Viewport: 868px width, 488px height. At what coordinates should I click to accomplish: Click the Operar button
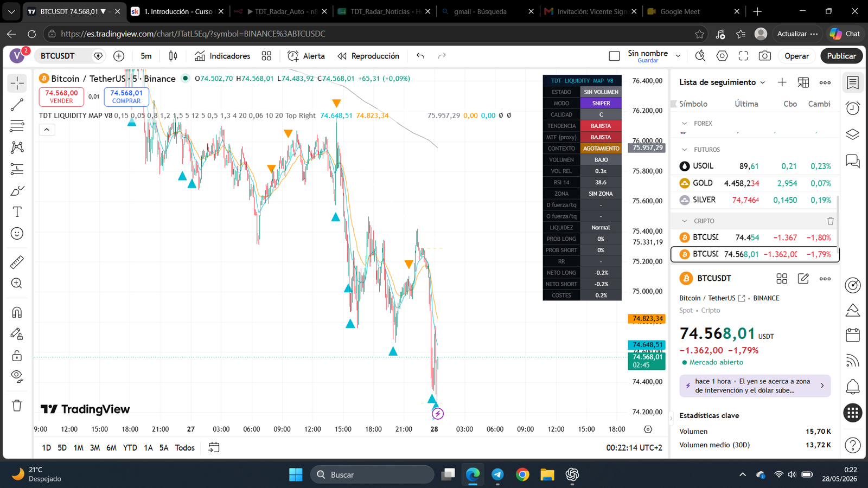796,56
